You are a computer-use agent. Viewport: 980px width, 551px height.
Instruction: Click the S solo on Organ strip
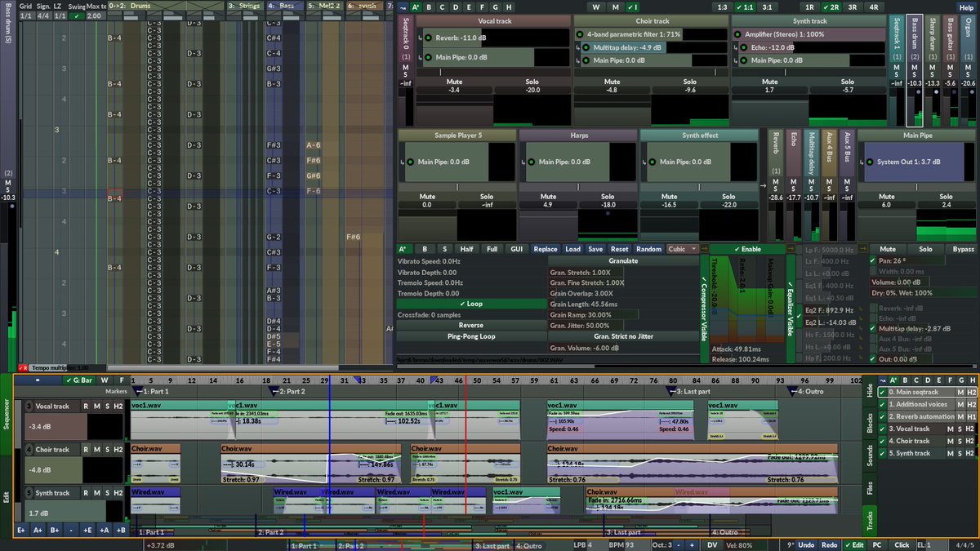click(x=968, y=73)
